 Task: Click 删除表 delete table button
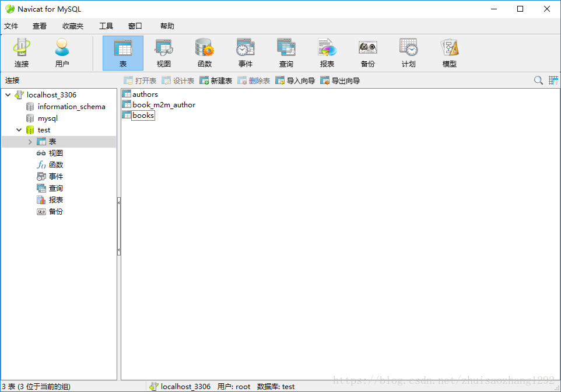pos(254,80)
